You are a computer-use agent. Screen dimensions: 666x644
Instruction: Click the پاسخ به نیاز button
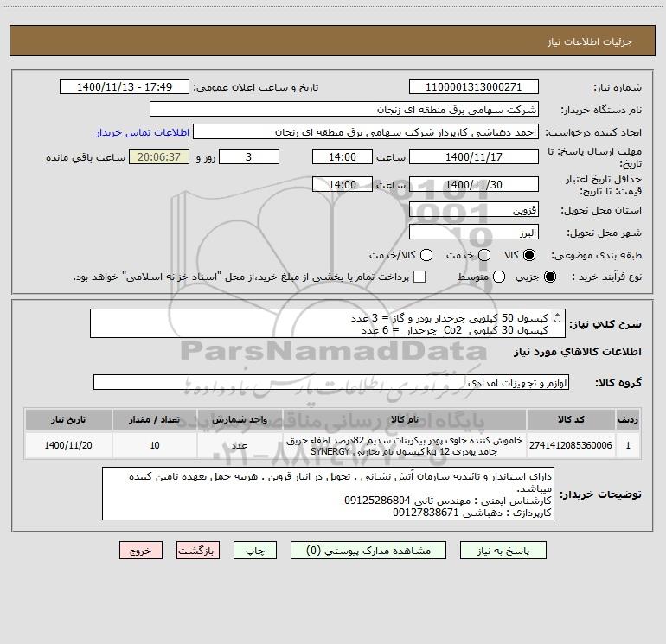(503, 551)
